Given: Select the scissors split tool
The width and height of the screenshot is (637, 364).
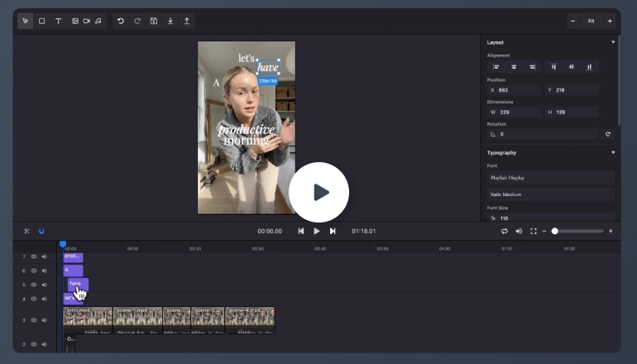Looking at the screenshot, I should click(x=26, y=231).
